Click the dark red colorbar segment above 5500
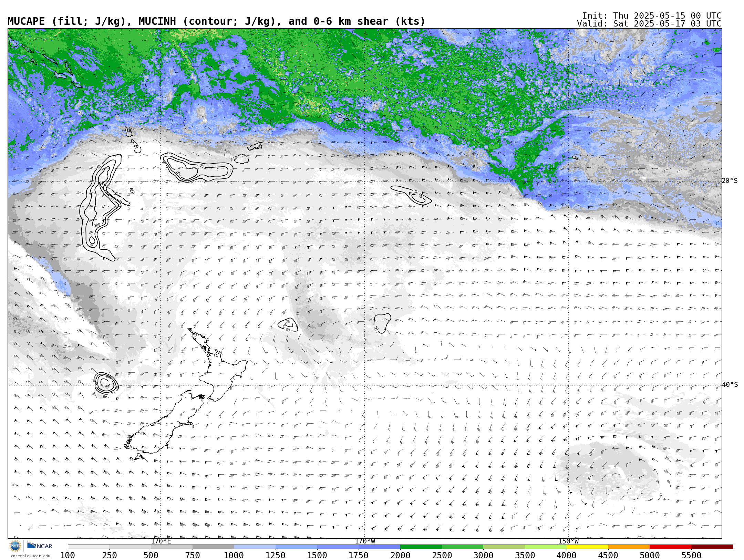The width and height of the screenshot is (744, 560). (x=712, y=547)
